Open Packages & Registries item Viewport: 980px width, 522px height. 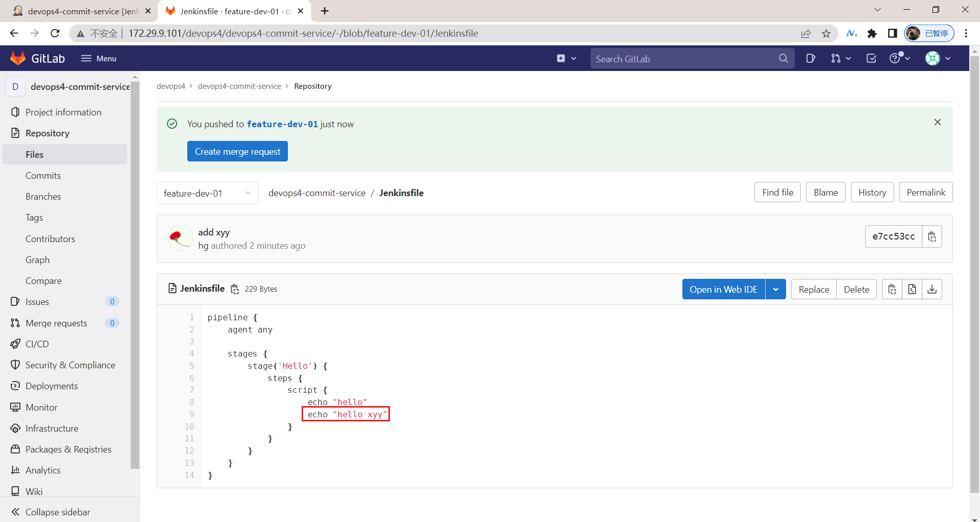(65, 449)
